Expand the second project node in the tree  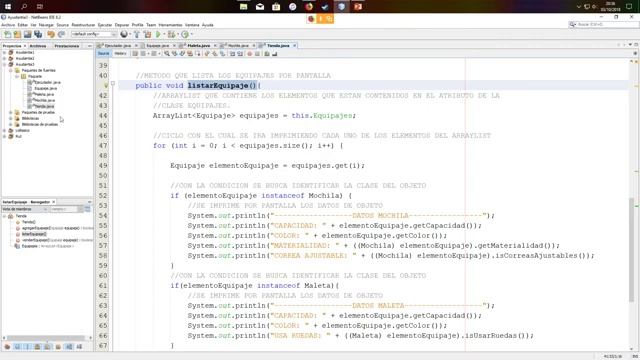point(4,58)
